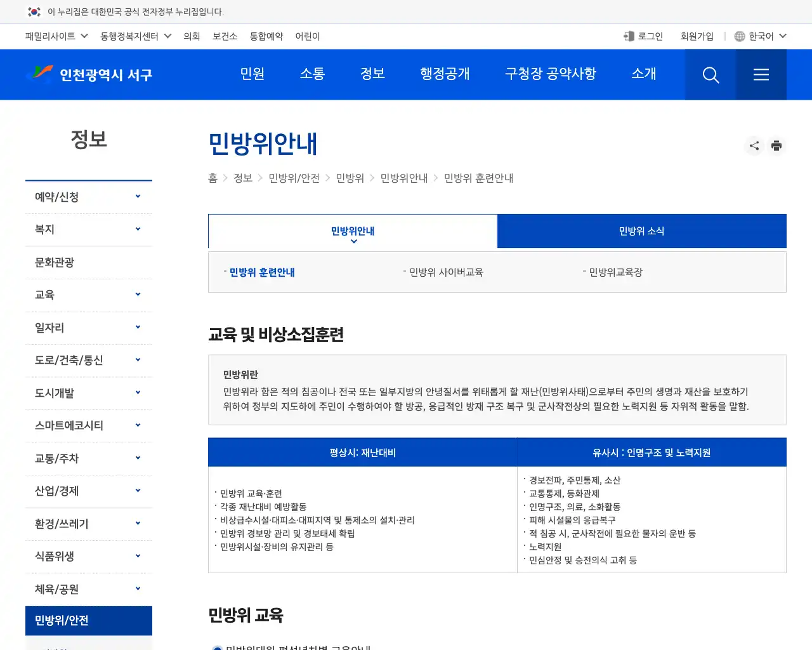This screenshot has height=650, width=812.
Task: Click the 홈 breadcrumb link
Action: tap(213, 178)
